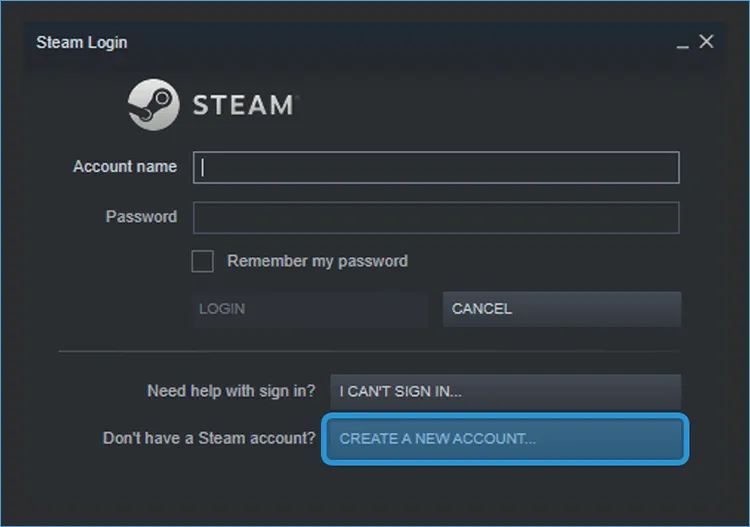Focus the Password input field
This screenshot has height=527, width=750.
(x=436, y=218)
